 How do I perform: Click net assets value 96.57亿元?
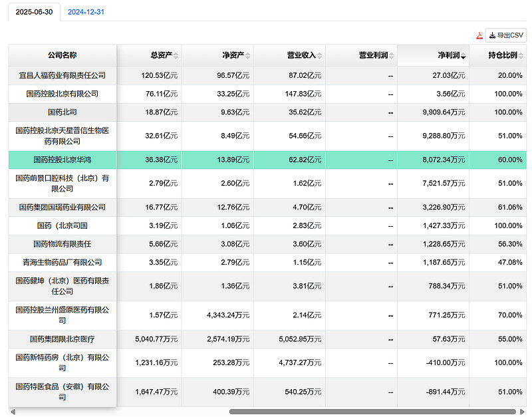tap(233, 75)
